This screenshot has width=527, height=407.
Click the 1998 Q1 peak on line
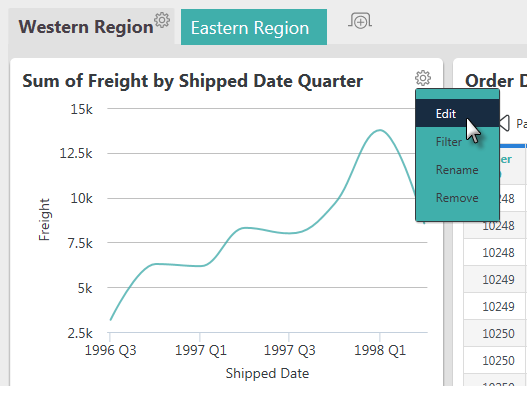pos(380,130)
